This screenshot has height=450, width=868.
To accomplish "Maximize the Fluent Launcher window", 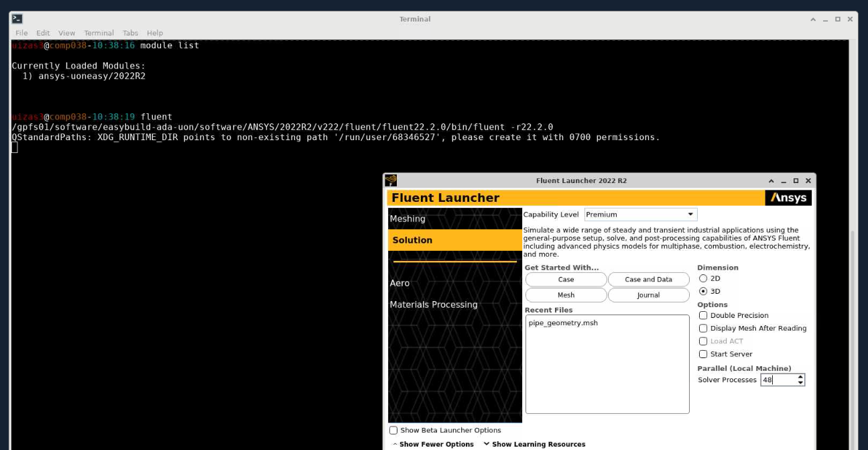I will (x=796, y=180).
